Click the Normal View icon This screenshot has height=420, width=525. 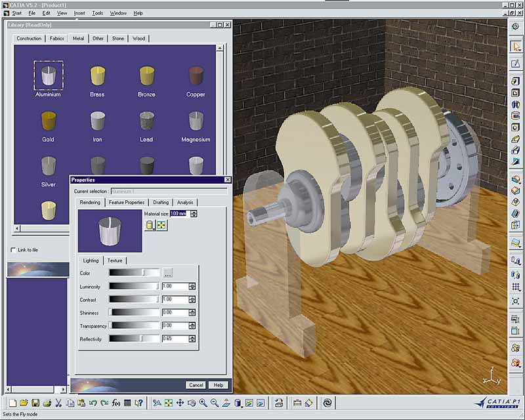pos(226,403)
